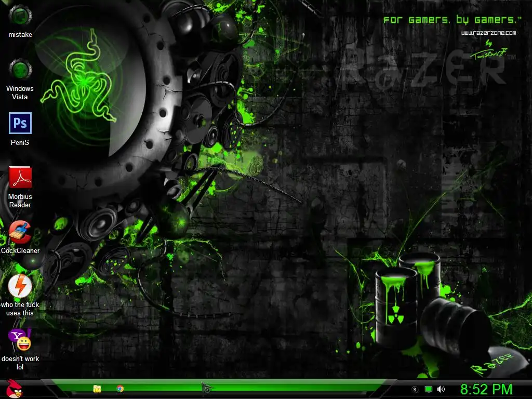Click the 'doesn't work lol' icon label

[20, 363]
